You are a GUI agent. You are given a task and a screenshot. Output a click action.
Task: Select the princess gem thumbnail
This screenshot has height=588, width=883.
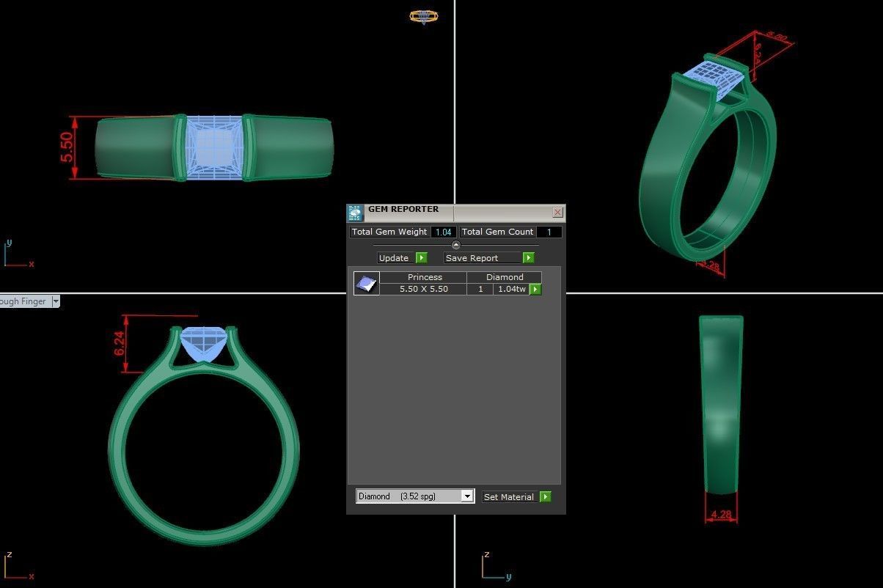click(x=367, y=283)
